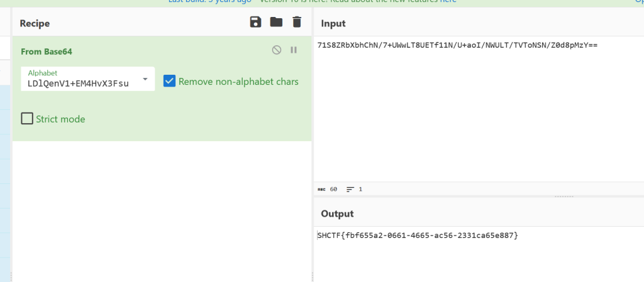Click the Input panel header
The height and width of the screenshot is (282, 644).
(333, 23)
